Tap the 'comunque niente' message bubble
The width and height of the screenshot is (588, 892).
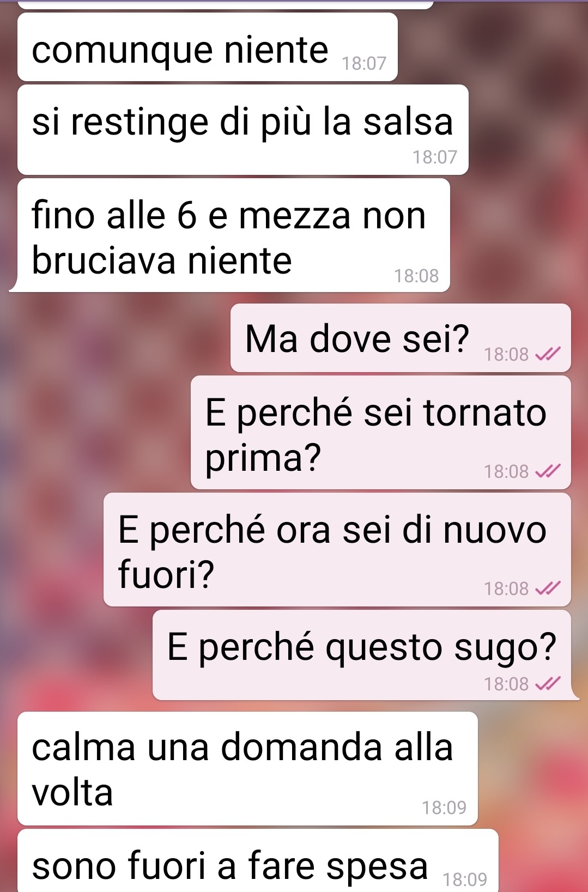click(x=207, y=47)
